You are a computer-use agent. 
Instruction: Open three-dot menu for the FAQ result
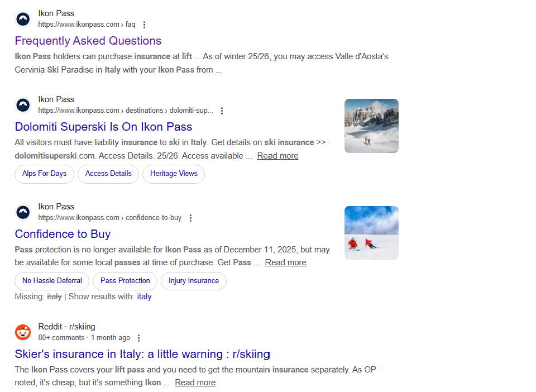pyautogui.click(x=145, y=25)
